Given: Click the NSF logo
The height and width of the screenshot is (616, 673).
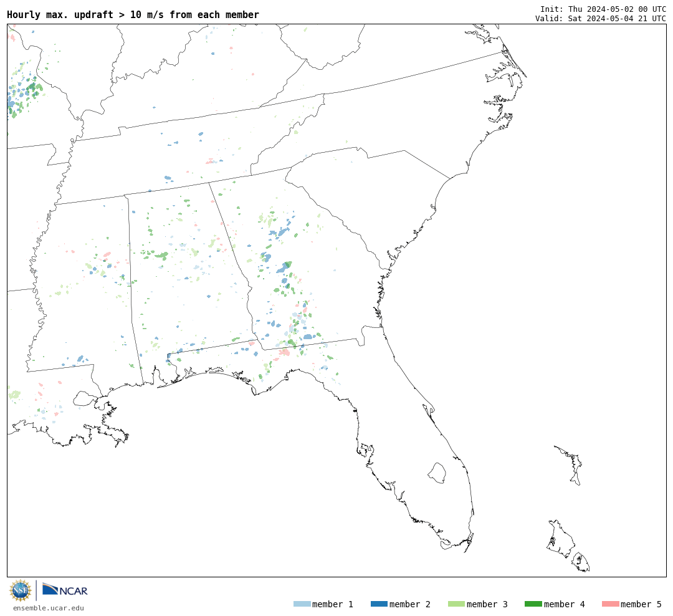Looking at the screenshot, I should (x=20, y=590).
